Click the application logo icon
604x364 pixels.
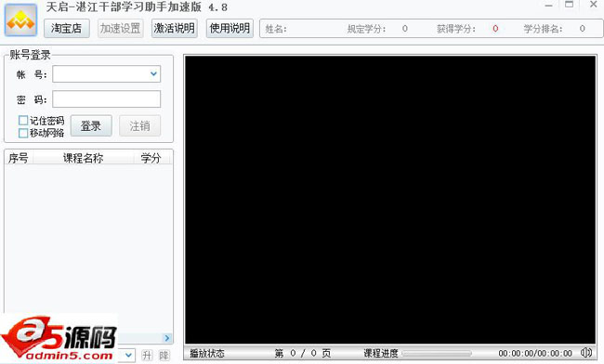pyautogui.click(x=20, y=20)
